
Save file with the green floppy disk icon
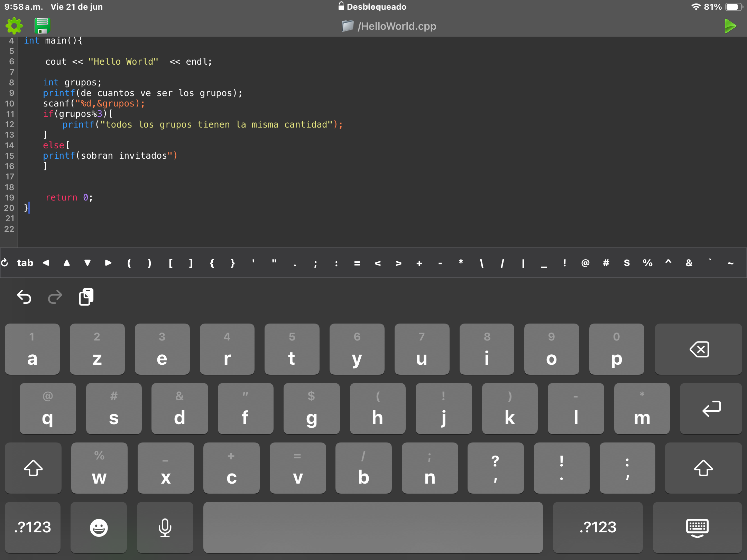pos(42,26)
